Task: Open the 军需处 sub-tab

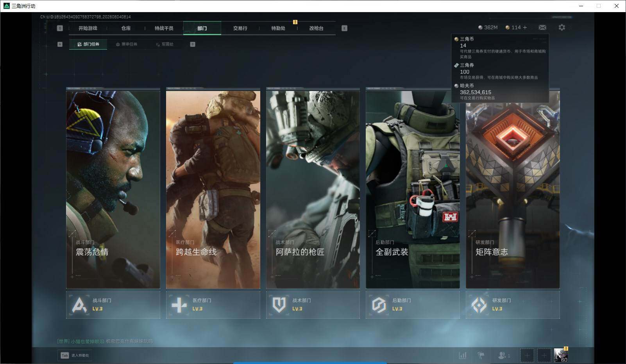Action: 165,44
